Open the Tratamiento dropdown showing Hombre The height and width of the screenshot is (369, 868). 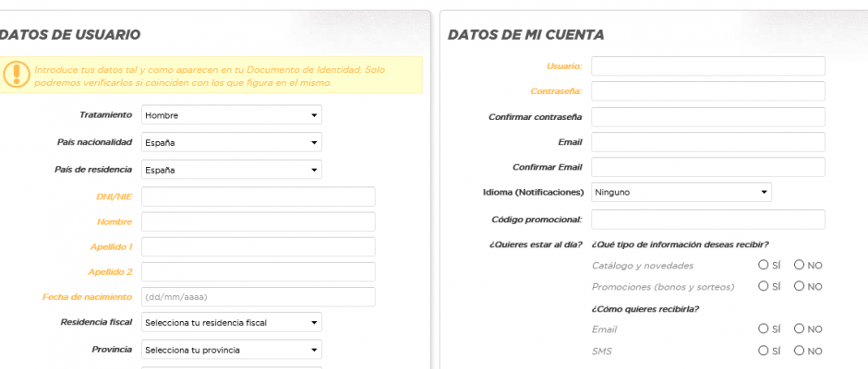point(232,115)
